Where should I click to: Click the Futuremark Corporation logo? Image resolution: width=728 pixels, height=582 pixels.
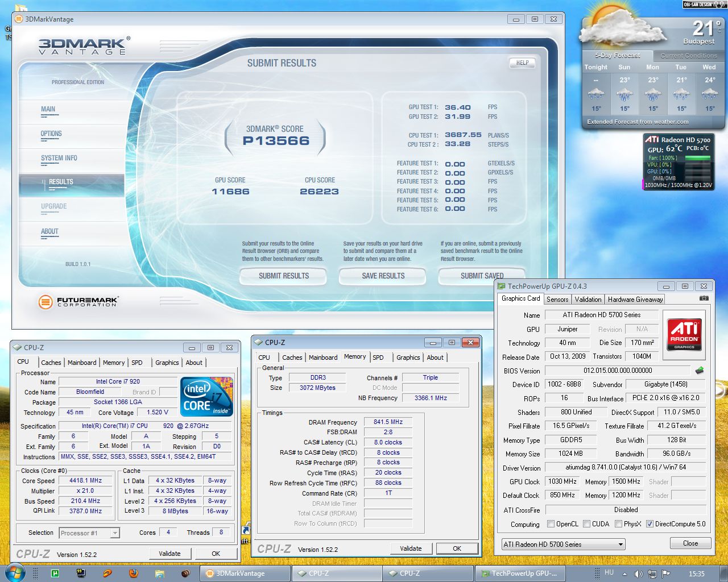pos(78,302)
